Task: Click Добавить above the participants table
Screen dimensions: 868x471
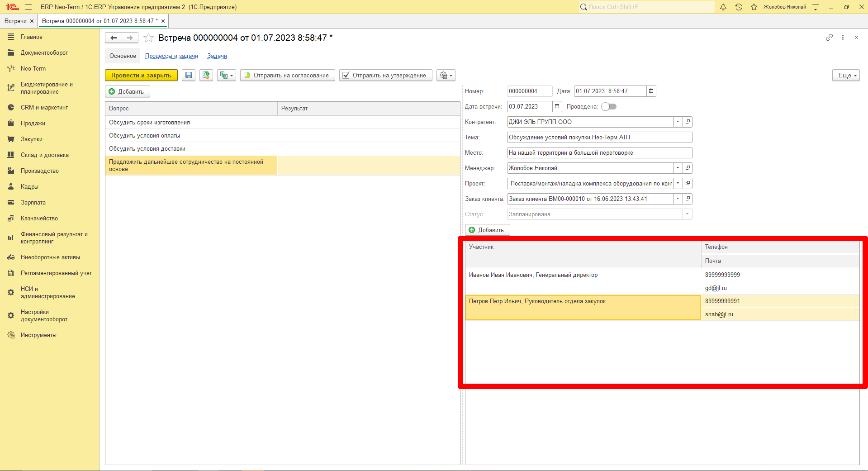Action: coord(487,230)
